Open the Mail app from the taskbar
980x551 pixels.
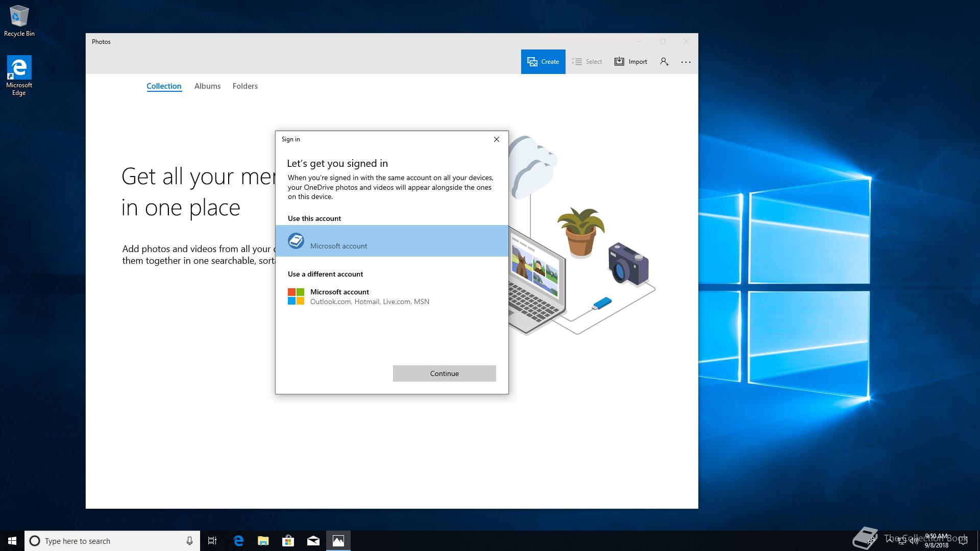coord(313,541)
